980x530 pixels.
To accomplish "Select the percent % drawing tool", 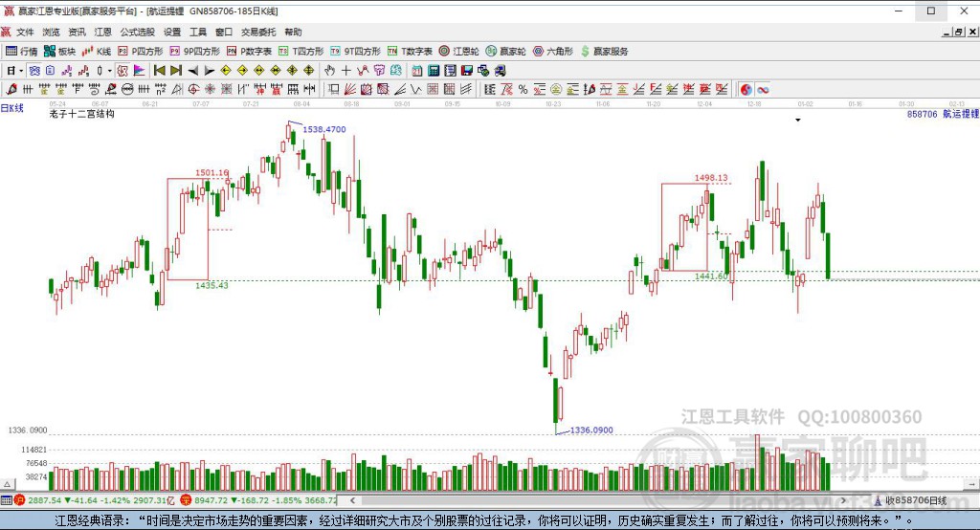I will click(523, 89).
